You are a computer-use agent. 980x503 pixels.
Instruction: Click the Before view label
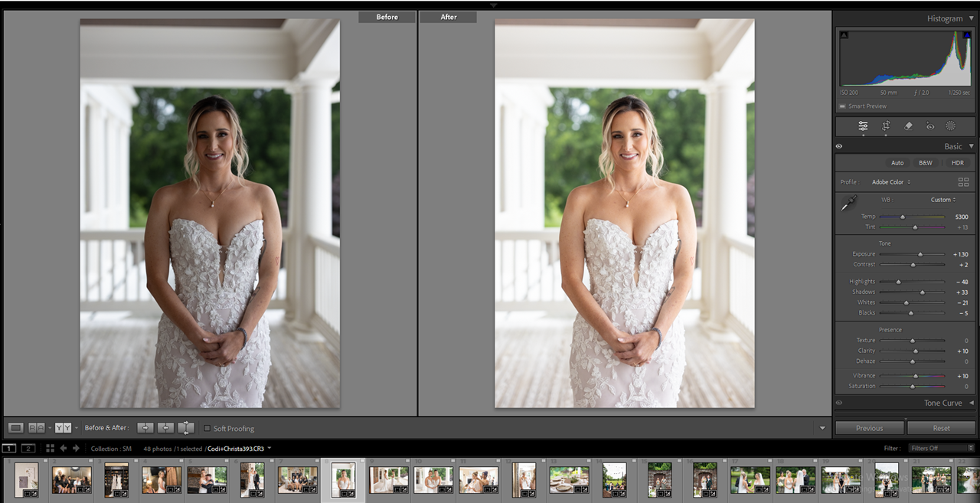[387, 17]
